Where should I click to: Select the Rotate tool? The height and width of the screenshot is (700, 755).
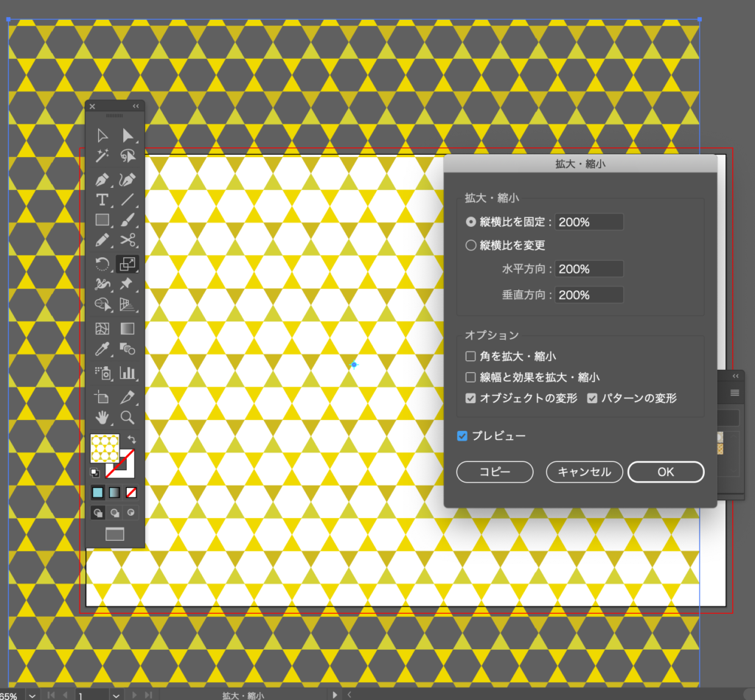tap(102, 263)
